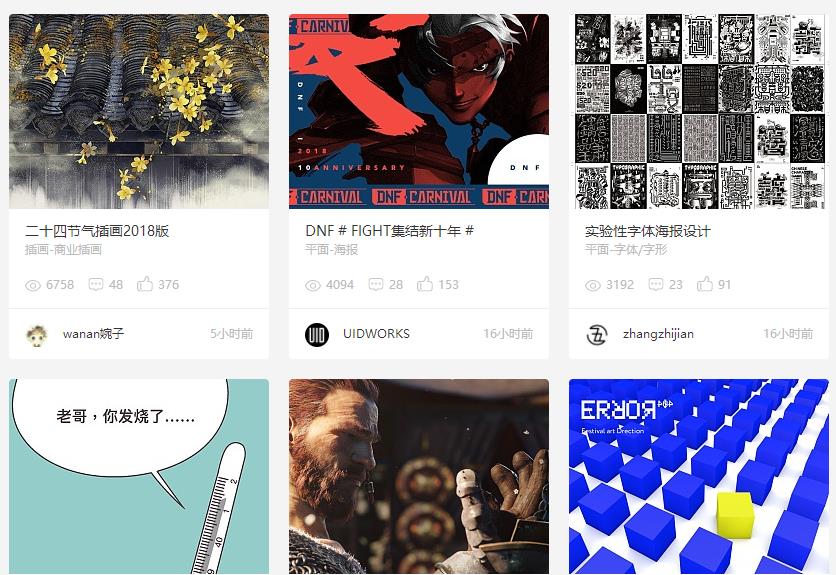Open the DNF Carnival poster thumbnail
This screenshot has height=575, width=836.
point(419,111)
